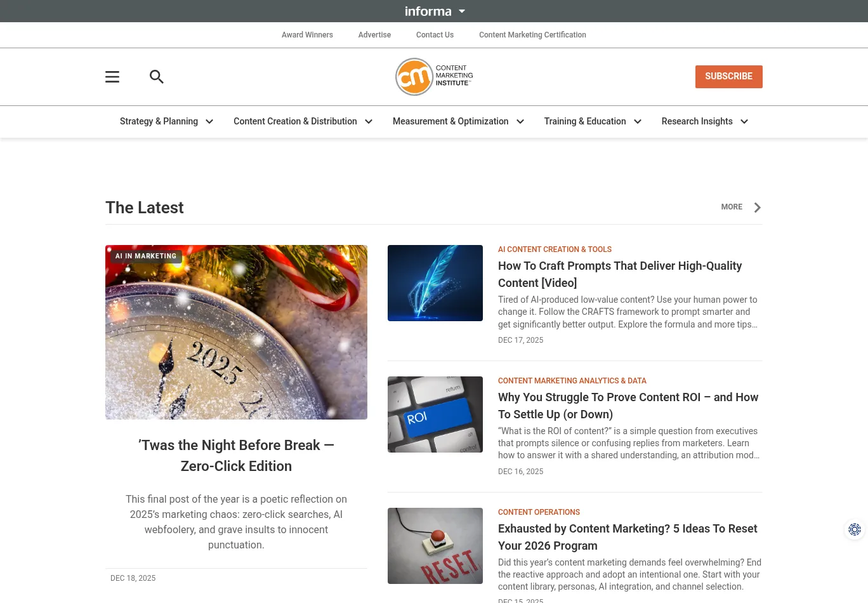Expand the Informa top bar dropdown

462,11
